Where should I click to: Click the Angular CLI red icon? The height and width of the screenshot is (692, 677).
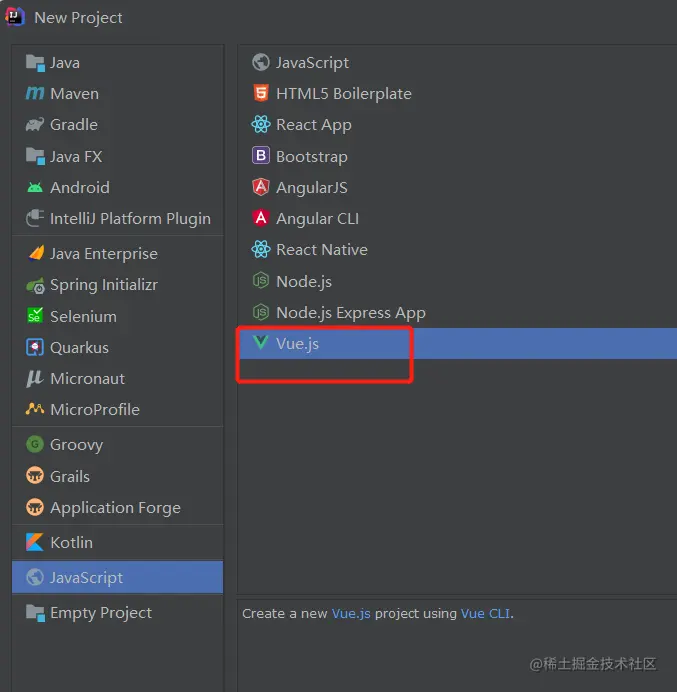[x=261, y=218]
